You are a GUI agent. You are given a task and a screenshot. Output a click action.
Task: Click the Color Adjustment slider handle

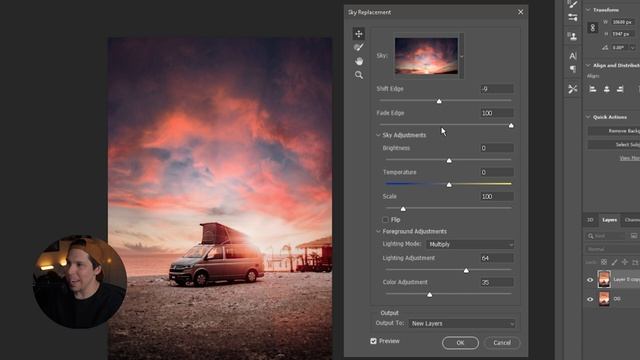coord(429,294)
